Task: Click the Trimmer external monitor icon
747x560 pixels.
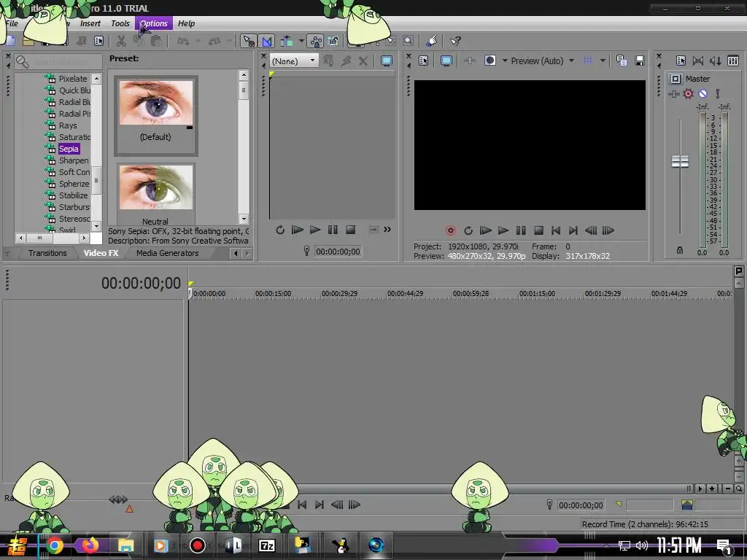Action: pyautogui.click(x=387, y=61)
